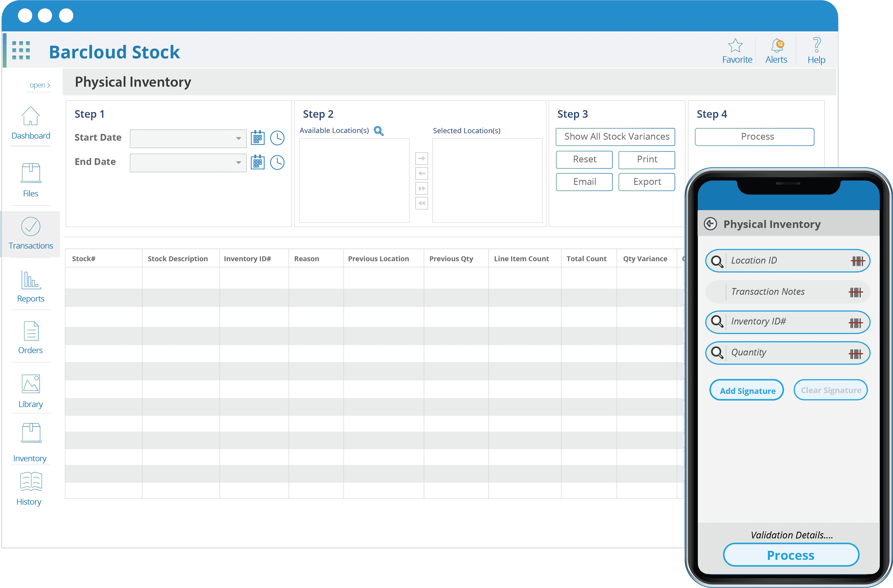The width and height of the screenshot is (893, 588).
Task: Expand the End Date dropdown
Action: (238, 162)
